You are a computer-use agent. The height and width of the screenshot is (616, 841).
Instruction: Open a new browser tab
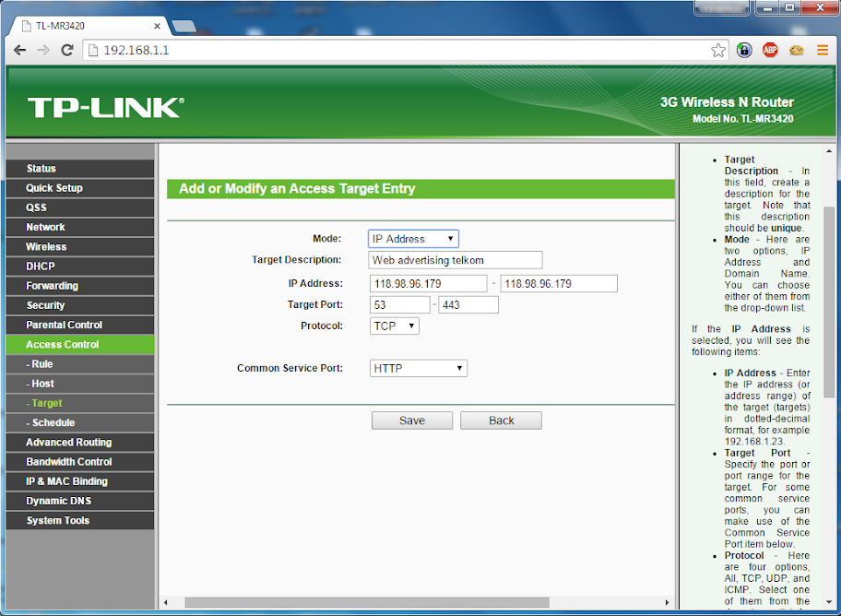[x=184, y=27]
